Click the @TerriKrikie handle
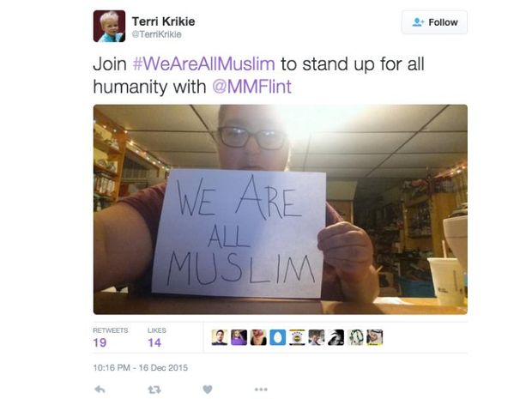Viewport: 532px width, 399px height. 156,34
